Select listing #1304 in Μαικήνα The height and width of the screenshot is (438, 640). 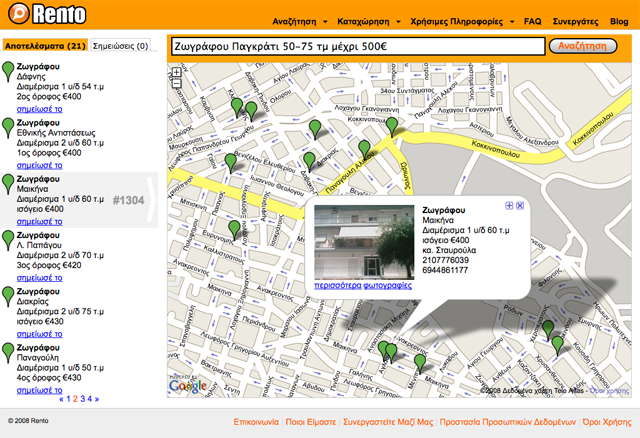tap(79, 200)
